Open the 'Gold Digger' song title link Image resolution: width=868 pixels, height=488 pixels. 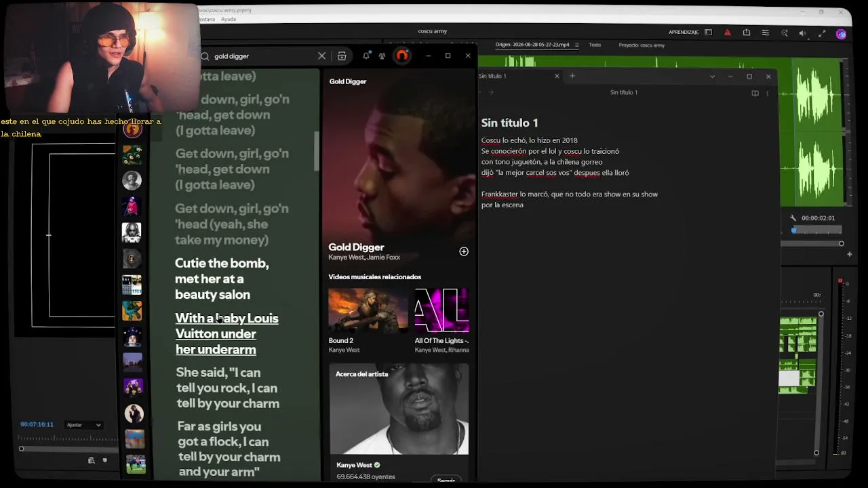tap(356, 247)
